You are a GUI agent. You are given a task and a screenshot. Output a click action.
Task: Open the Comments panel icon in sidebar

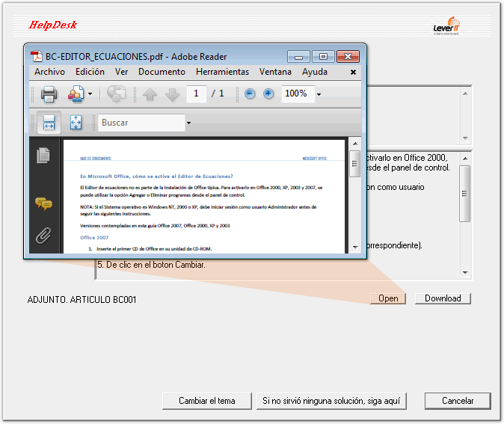[x=43, y=204]
